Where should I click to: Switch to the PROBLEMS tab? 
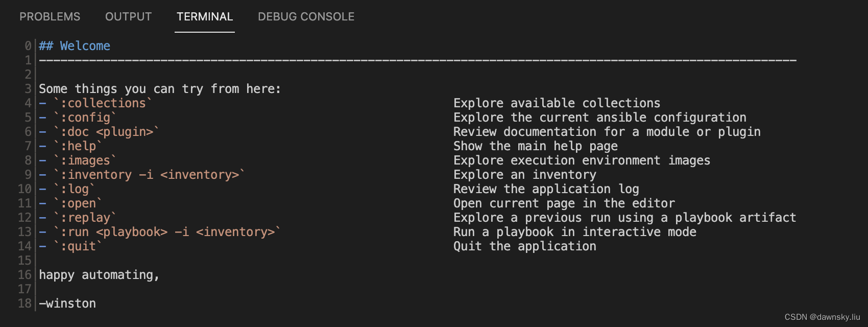click(x=50, y=16)
